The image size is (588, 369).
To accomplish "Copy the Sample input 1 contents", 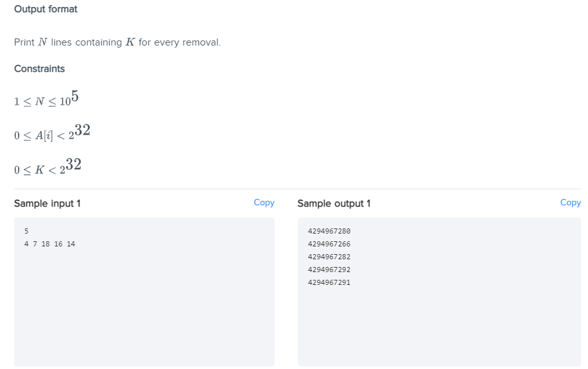I will [x=264, y=203].
